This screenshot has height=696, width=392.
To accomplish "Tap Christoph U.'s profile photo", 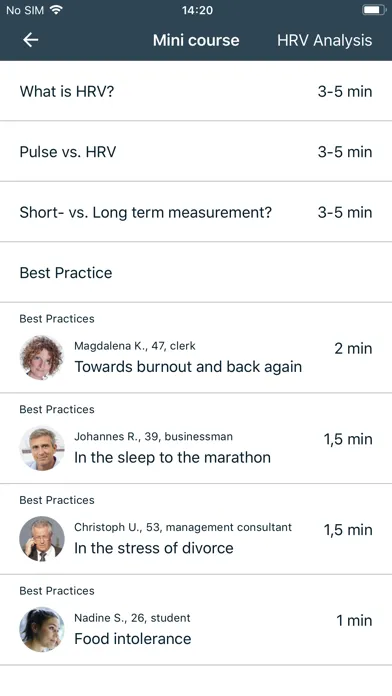I will [x=42, y=539].
